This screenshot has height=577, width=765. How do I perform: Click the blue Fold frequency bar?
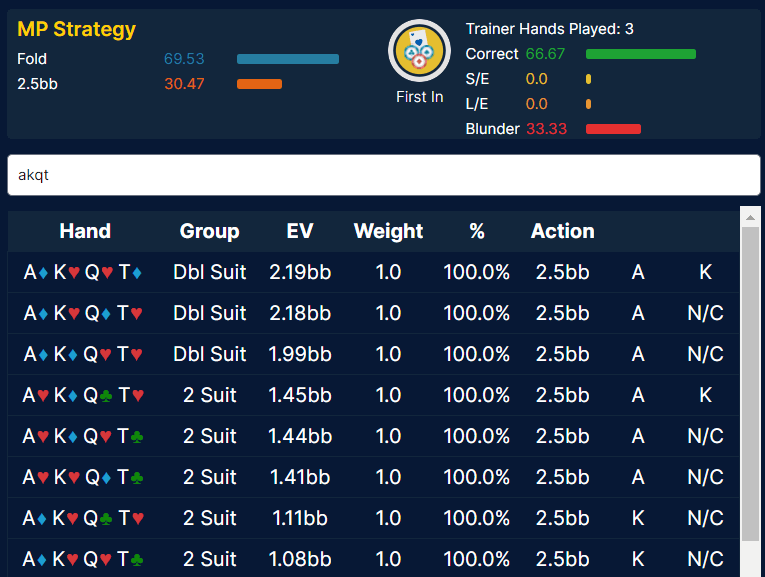pyautogui.click(x=287, y=59)
